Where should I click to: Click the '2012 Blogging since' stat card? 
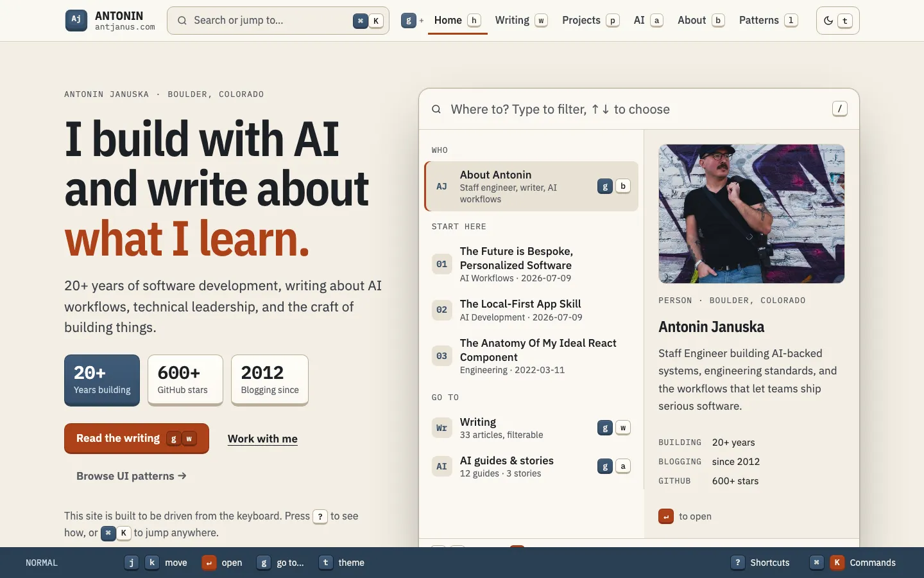(269, 380)
